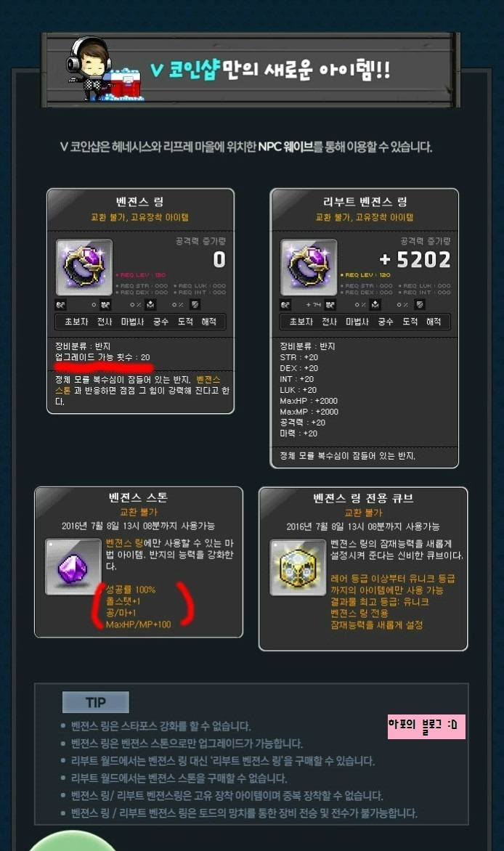Click the 벤전스 스톤 card title
Viewport: 504px width, 851px height.
(138, 497)
